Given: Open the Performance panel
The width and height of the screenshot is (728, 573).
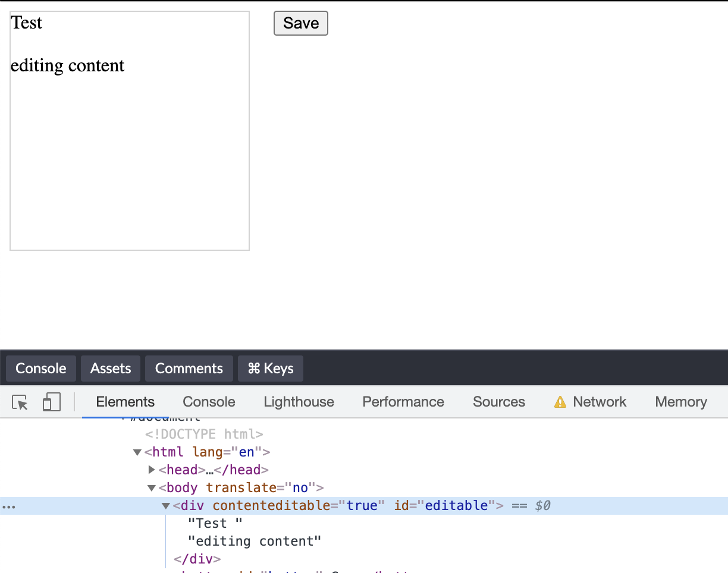Looking at the screenshot, I should point(403,402).
